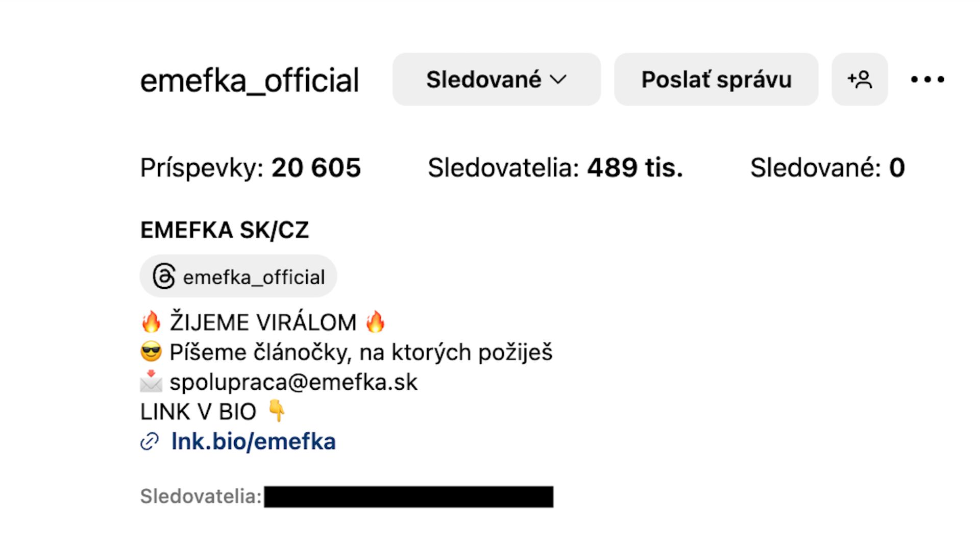The image size is (980, 551).
Task: View the Sledovatelia 489 tis. followers list
Action: tap(555, 168)
